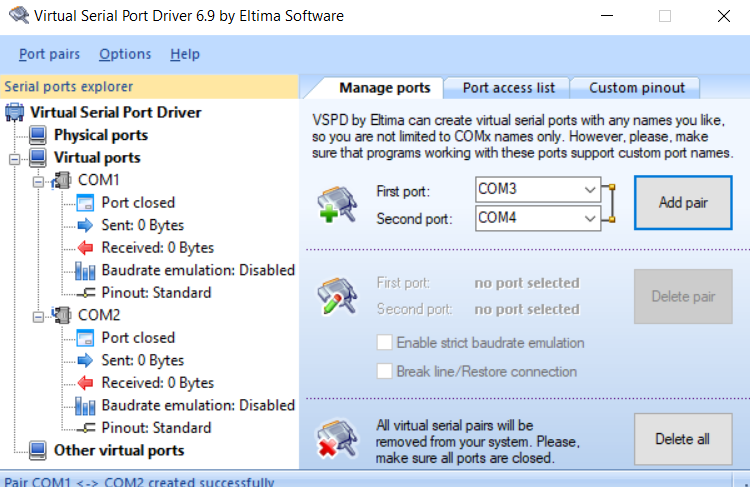Click 'Received: 0 Bytes' text under COM1
The width and height of the screenshot is (750, 487).
coord(157,247)
